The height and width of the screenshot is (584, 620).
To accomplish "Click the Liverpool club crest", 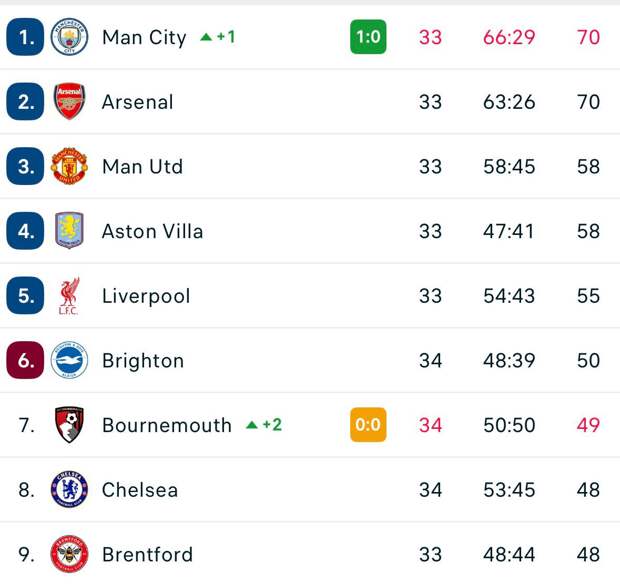I will click(x=69, y=296).
